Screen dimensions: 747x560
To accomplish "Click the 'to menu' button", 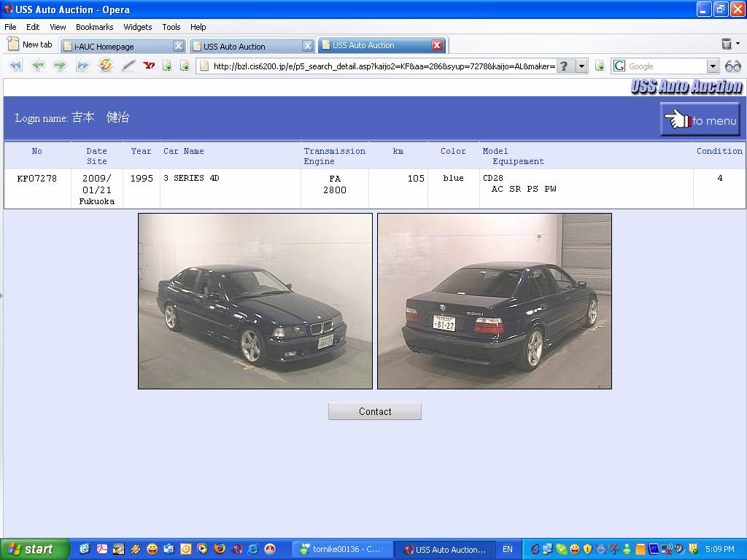I will [x=700, y=120].
